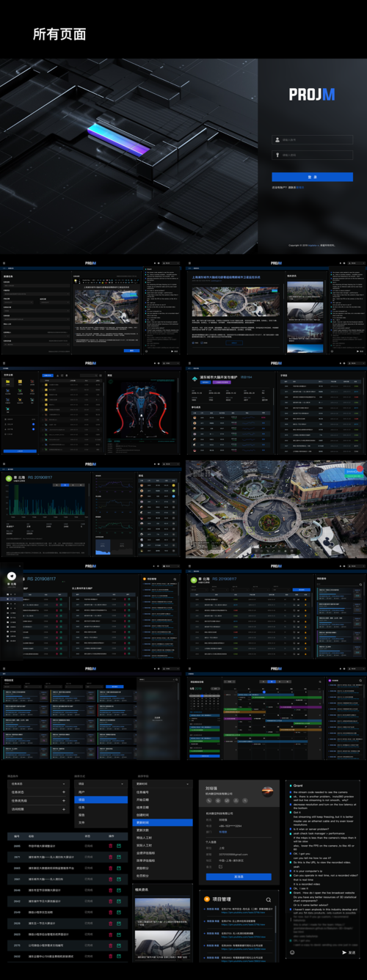Viewport: 367px width, 980px height.
Task: Click the blue 登录 login button
Action: coord(313,177)
